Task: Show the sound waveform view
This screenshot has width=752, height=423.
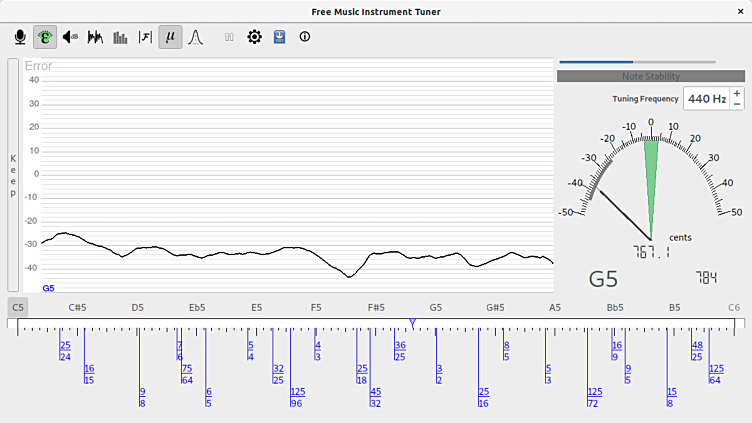Action: point(96,38)
